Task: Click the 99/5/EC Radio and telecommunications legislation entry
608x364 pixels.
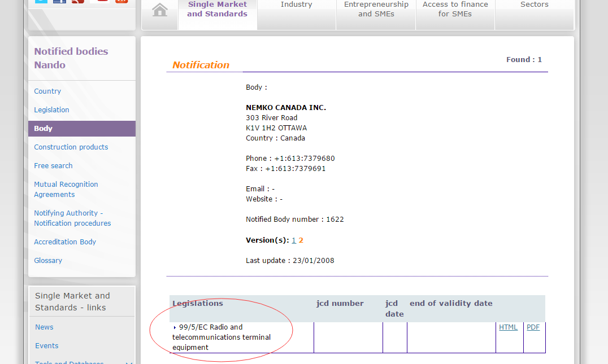Action: click(x=222, y=337)
